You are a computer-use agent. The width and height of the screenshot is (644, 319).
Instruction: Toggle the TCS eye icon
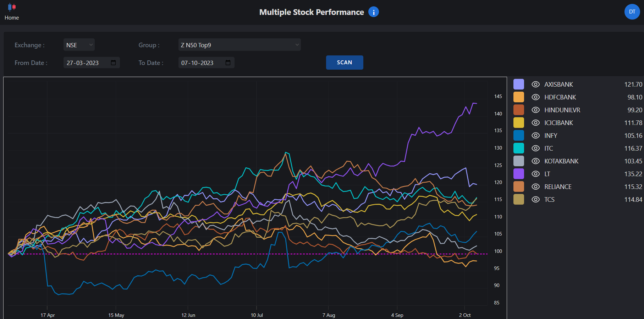(x=535, y=200)
